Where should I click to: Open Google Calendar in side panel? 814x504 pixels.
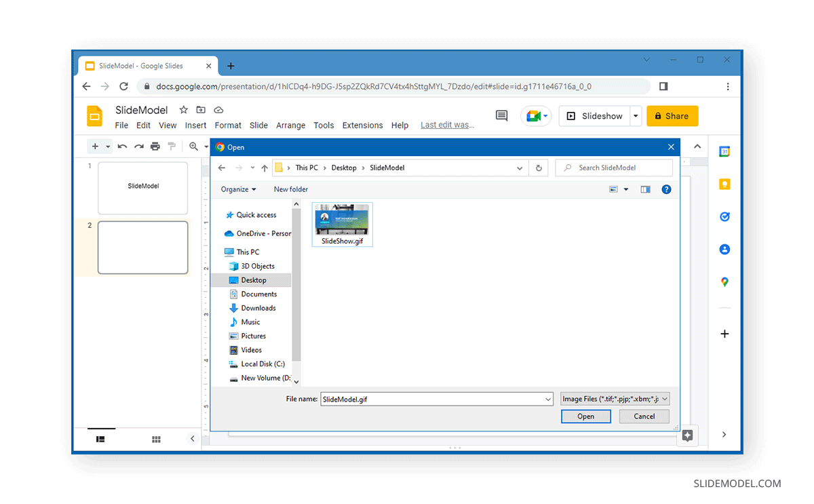724,151
